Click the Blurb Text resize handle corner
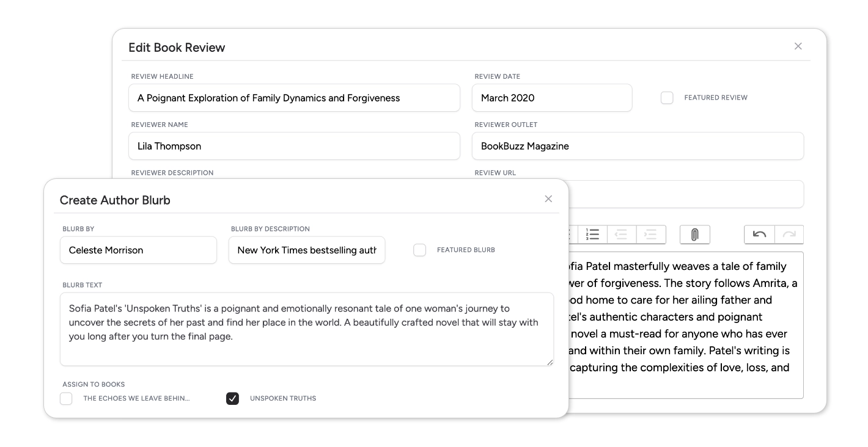 (x=550, y=362)
